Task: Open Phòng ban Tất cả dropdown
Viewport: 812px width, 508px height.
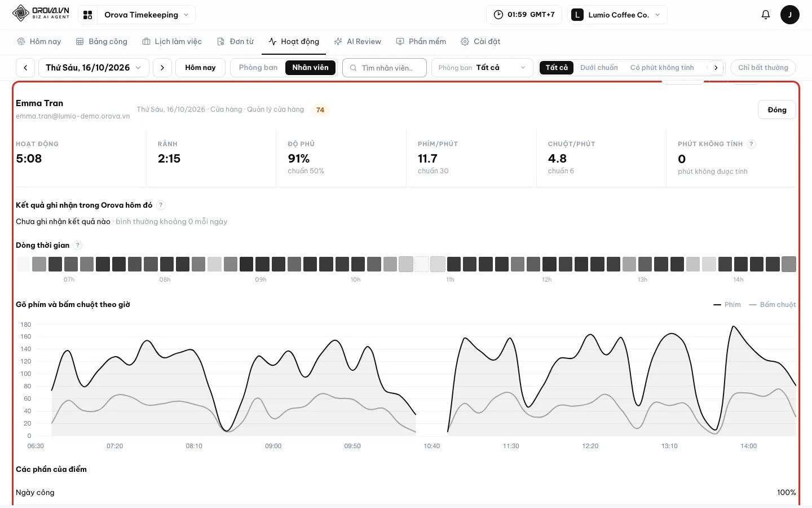Action: coord(482,68)
